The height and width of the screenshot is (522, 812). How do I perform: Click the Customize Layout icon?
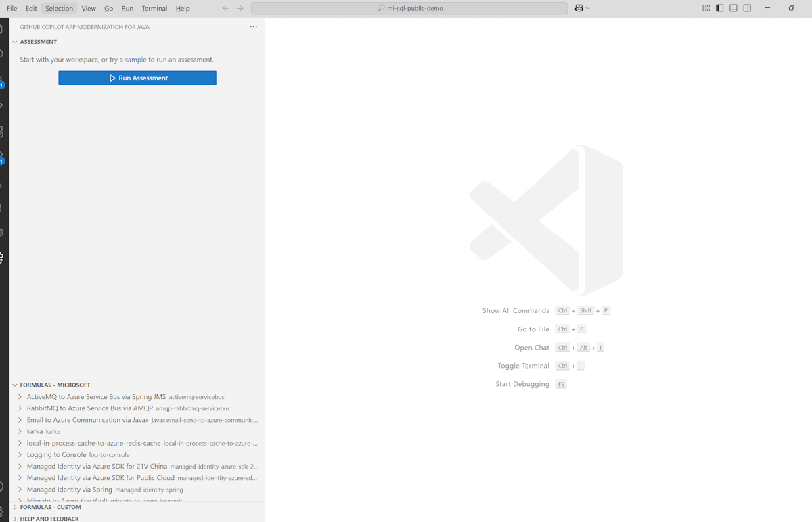coord(706,8)
